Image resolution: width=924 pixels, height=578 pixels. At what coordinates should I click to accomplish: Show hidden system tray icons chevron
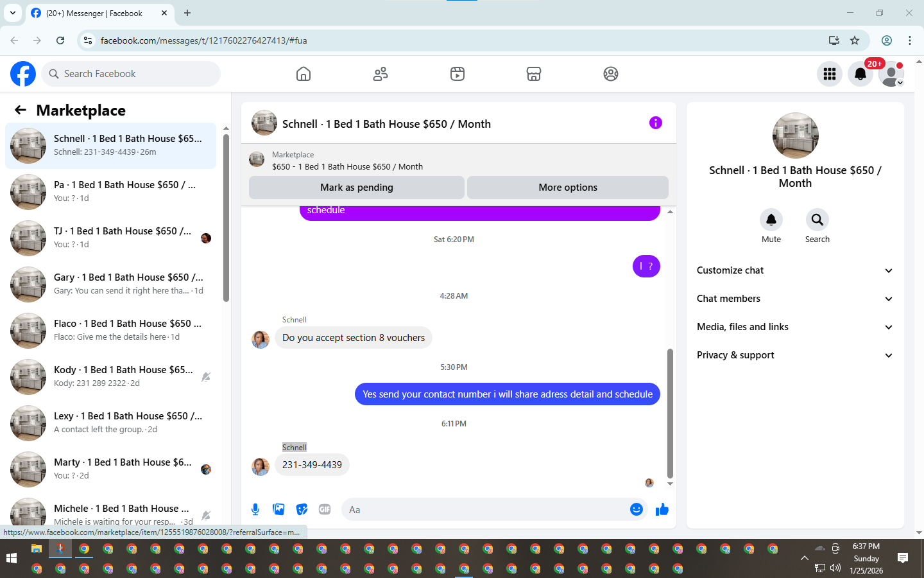click(804, 558)
